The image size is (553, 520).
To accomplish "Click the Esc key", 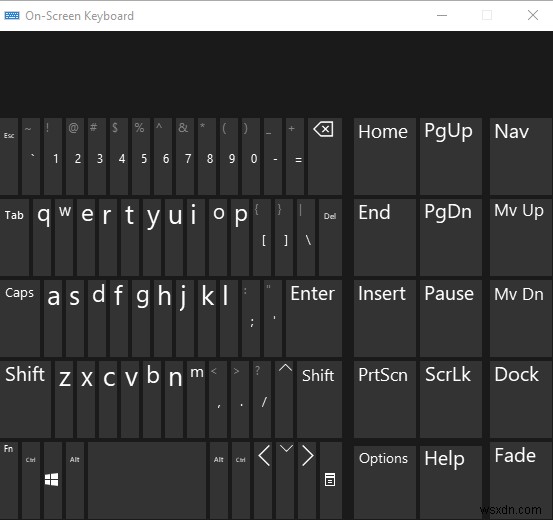I will tap(9, 156).
